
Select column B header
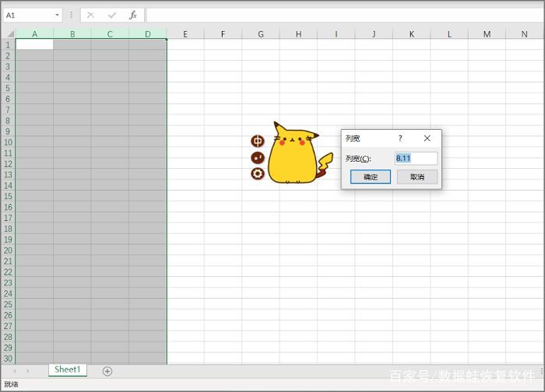pos(72,33)
